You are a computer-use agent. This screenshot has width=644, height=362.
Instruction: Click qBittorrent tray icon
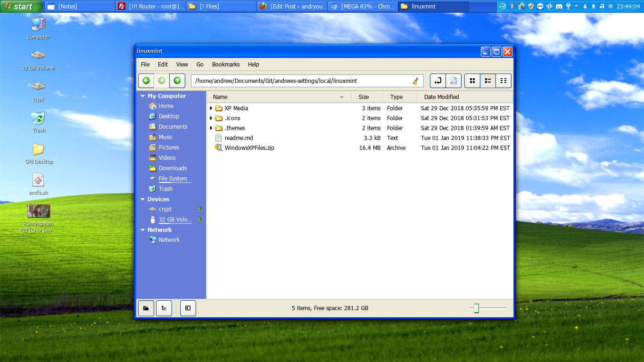549,7
